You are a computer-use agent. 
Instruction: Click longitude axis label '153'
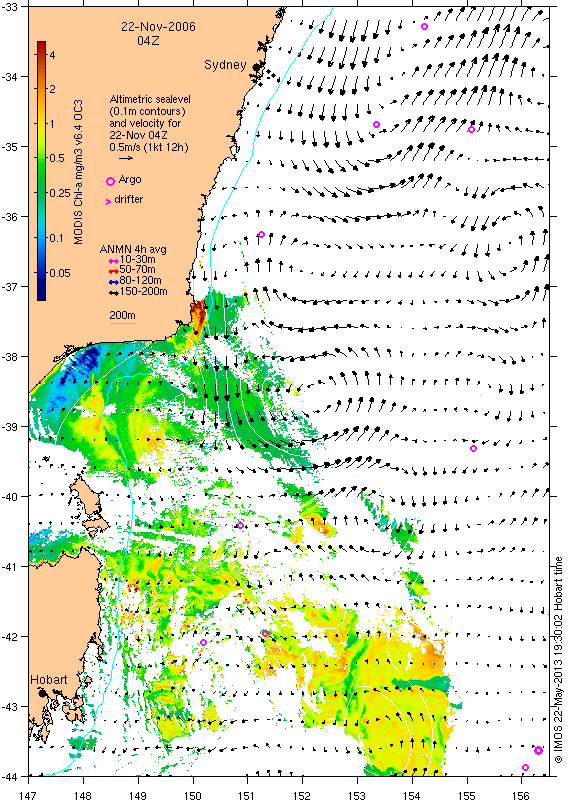click(357, 795)
